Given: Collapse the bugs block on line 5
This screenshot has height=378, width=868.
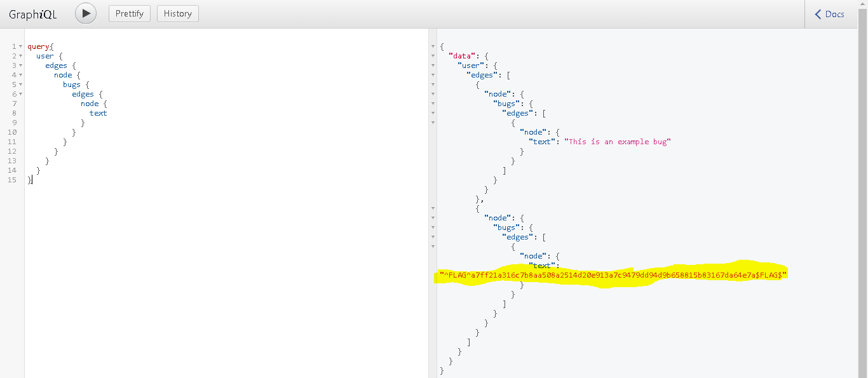Looking at the screenshot, I should 21,85.
